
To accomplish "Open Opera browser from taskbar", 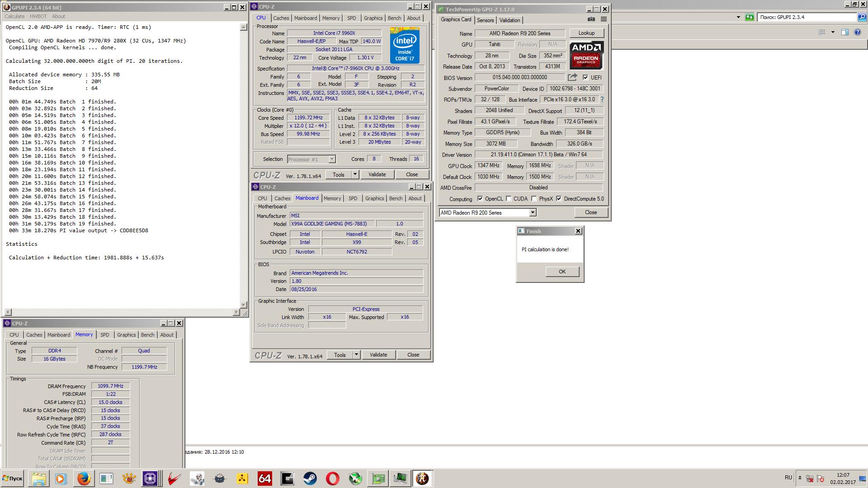I will [x=332, y=479].
